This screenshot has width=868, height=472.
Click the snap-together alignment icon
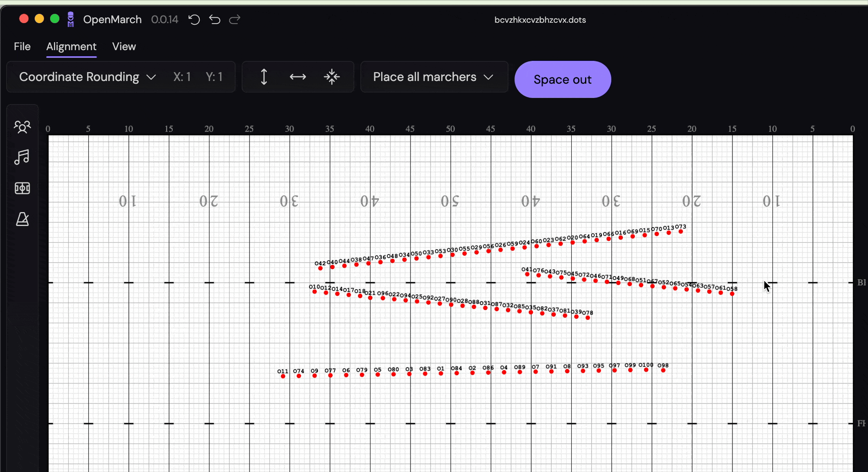(332, 77)
